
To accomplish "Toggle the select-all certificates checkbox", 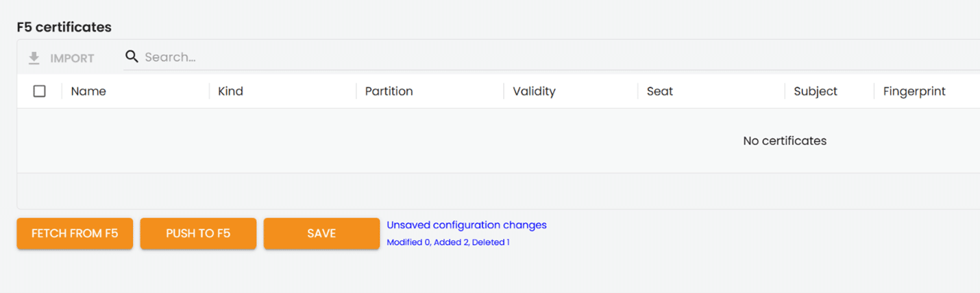I will (40, 91).
